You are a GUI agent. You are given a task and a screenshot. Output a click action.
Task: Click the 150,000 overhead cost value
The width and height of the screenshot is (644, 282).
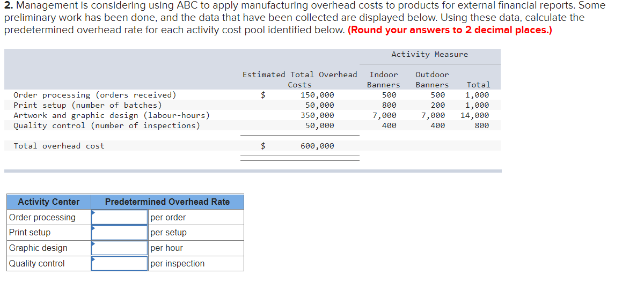[317, 95]
